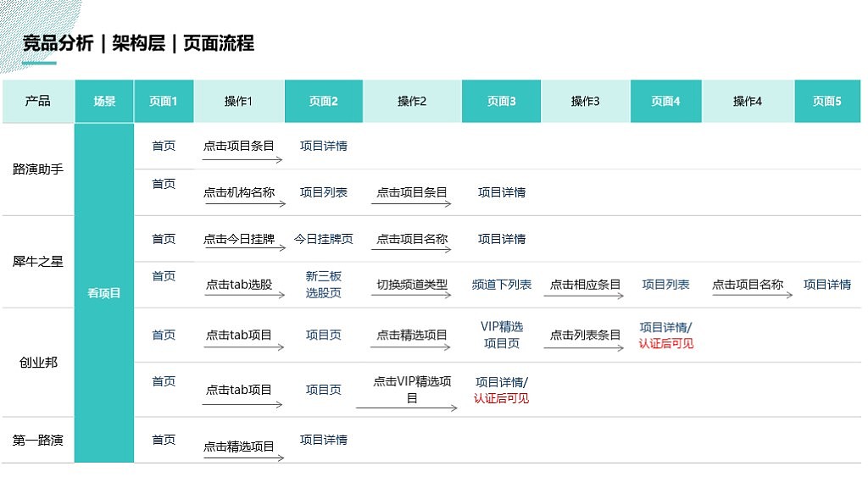This screenshot has width=868, height=488.
Task: Click the 路演助手 product cell
Action: (x=37, y=169)
